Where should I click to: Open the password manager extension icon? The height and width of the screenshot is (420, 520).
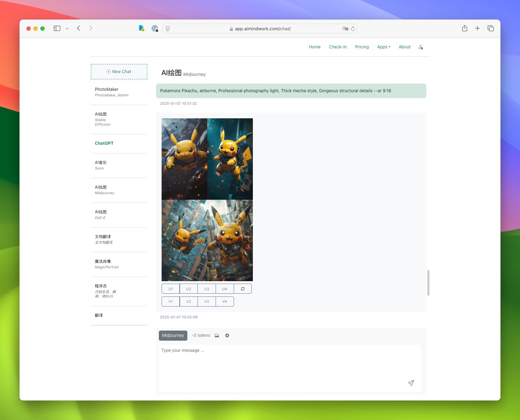click(155, 29)
